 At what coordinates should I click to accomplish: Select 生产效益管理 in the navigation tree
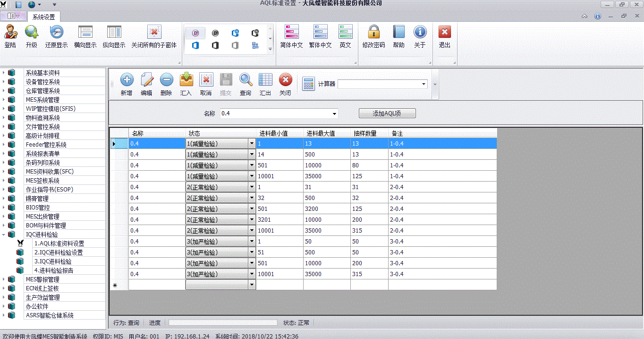(43, 297)
